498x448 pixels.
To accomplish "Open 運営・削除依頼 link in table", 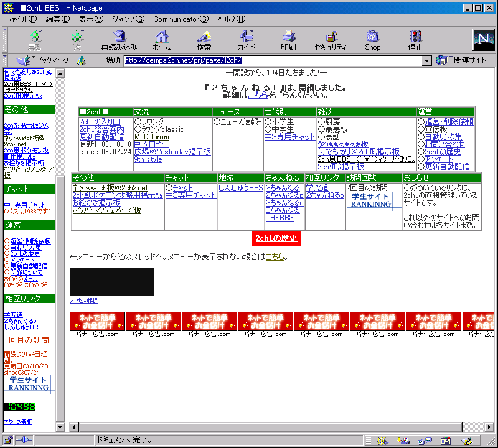I will click(449, 122).
